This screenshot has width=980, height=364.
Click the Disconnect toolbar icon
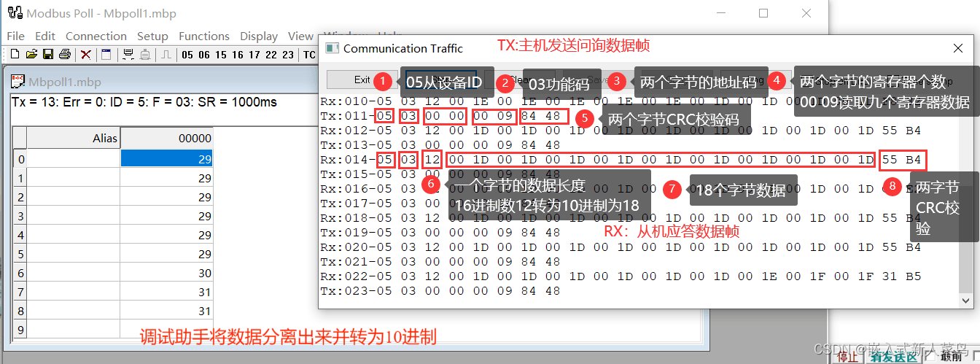click(x=145, y=54)
